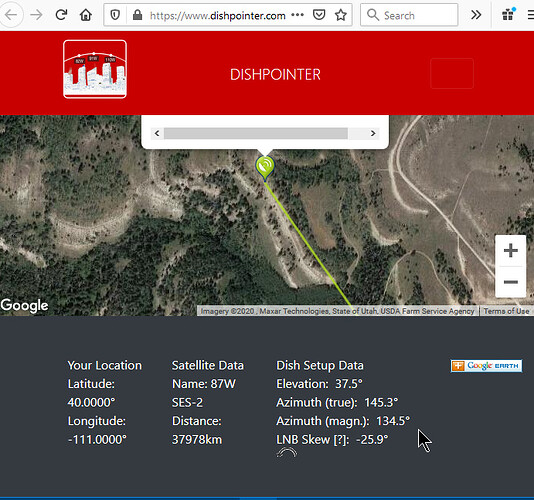Zoom out on the map
This screenshot has height=500, width=534.
click(x=511, y=282)
